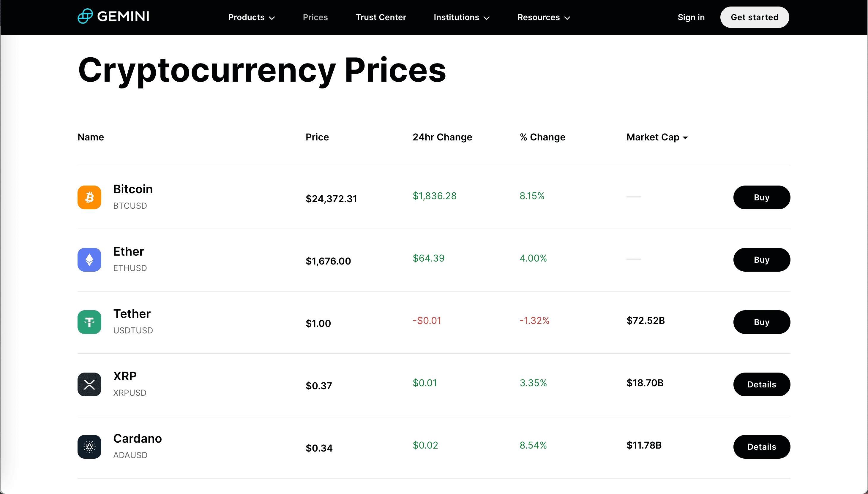Viewport: 868px width, 494px height.
Task: Click the Tether percent change -1.32%
Action: point(534,321)
